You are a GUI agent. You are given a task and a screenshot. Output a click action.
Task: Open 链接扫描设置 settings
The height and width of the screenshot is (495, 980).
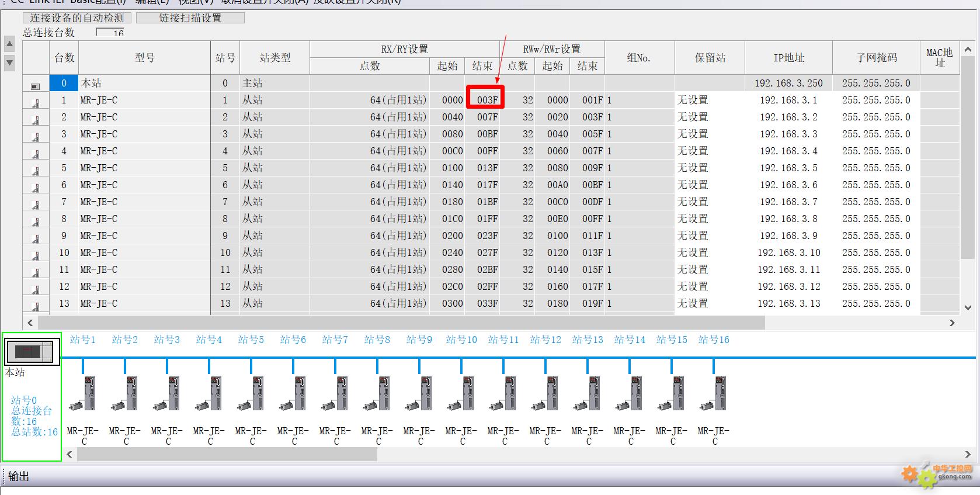click(x=190, y=18)
